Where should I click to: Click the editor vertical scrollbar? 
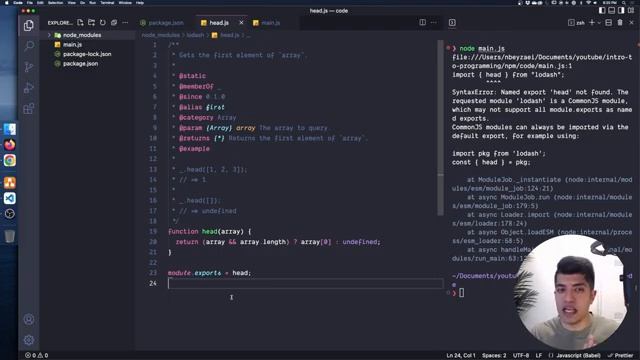coord(440,128)
